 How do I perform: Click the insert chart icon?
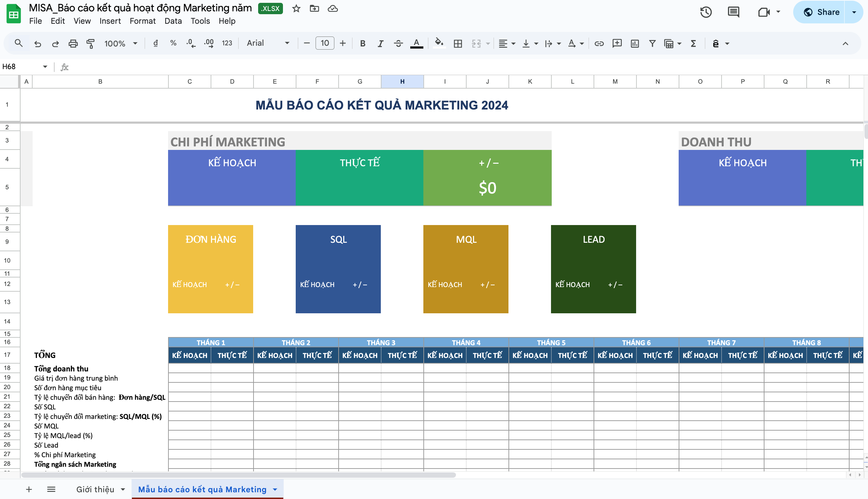pos(635,44)
